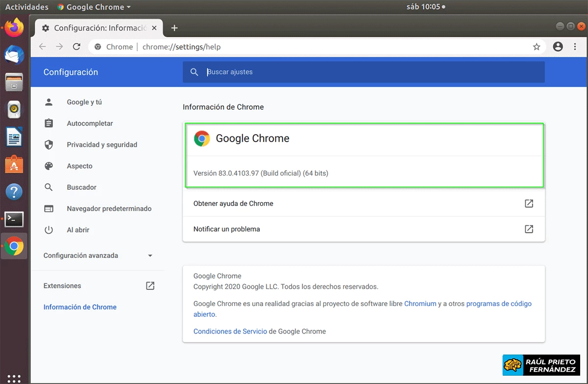Open the 'Google y tú' section via person icon
Viewport: 588px width, 384px height.
click(x=49, y=102)
